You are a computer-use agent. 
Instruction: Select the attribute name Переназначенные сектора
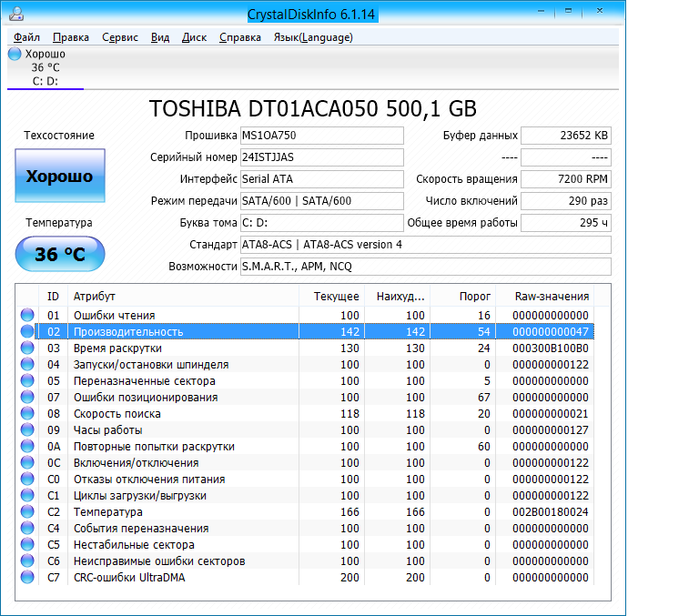(145, 381)
